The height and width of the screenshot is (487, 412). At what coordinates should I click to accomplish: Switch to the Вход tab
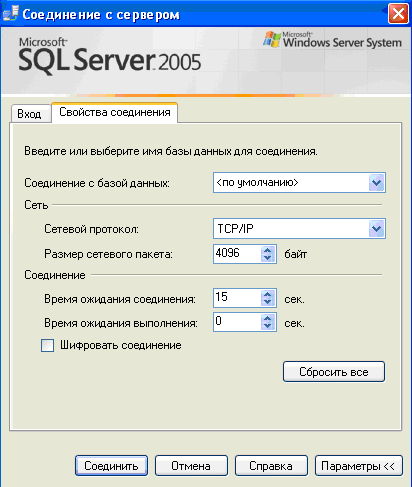[x=30, y=114]
